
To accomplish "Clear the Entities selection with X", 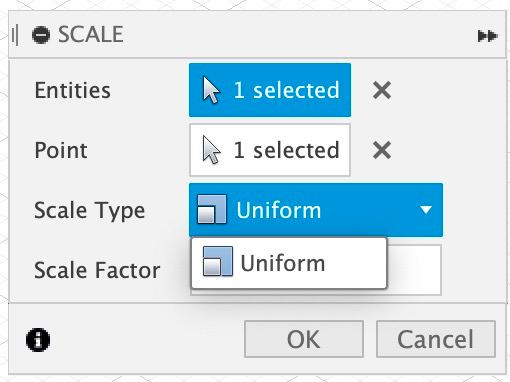I will pyautogui.click(x=382, y=90).
